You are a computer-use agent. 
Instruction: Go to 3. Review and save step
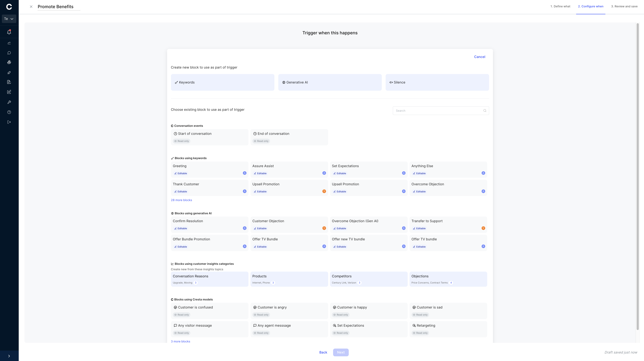click(624, 7)
